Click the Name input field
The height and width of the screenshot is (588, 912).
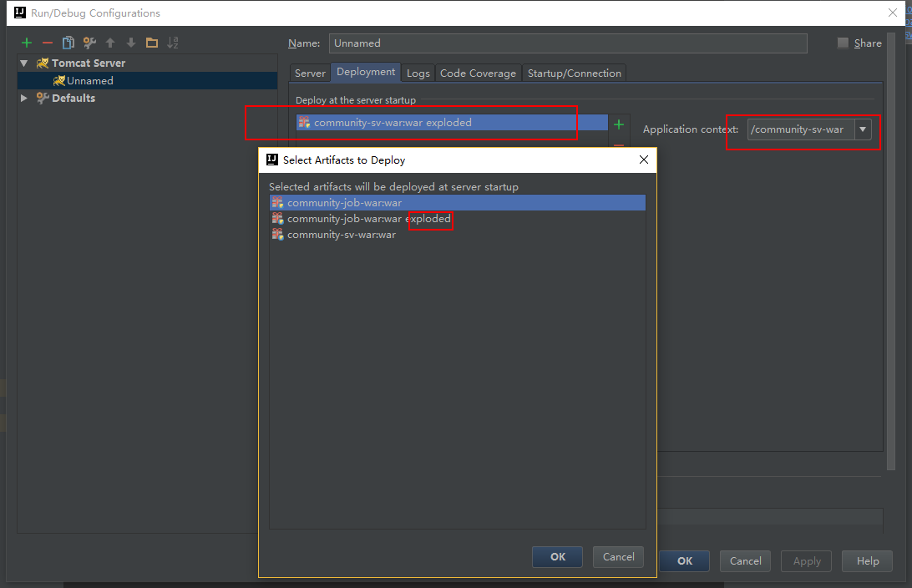coord(568,43)
